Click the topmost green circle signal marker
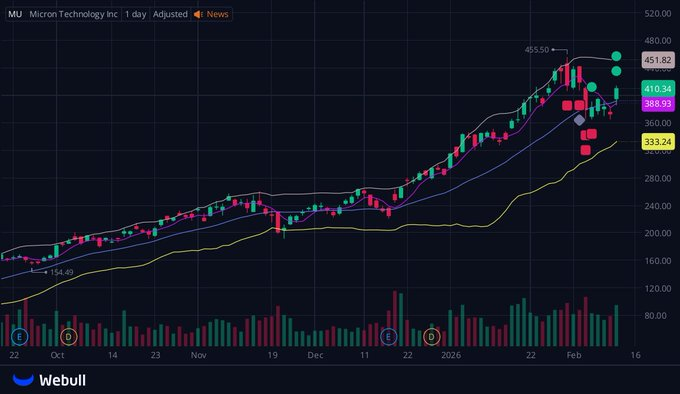 616,56
